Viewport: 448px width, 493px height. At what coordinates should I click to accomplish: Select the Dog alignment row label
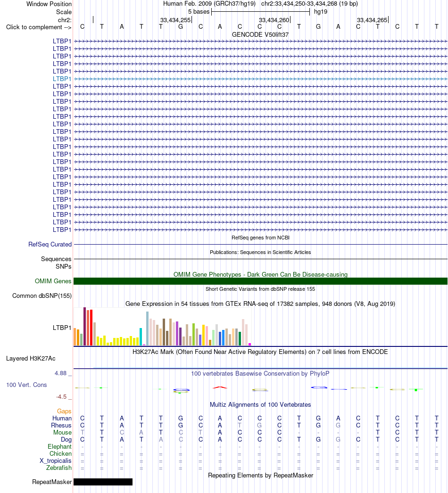(66, 440)
